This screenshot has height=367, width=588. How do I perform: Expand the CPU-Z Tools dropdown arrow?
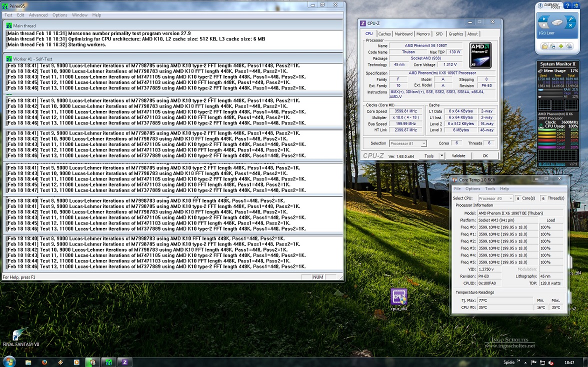pyautogui.click(x=441, y=155)
